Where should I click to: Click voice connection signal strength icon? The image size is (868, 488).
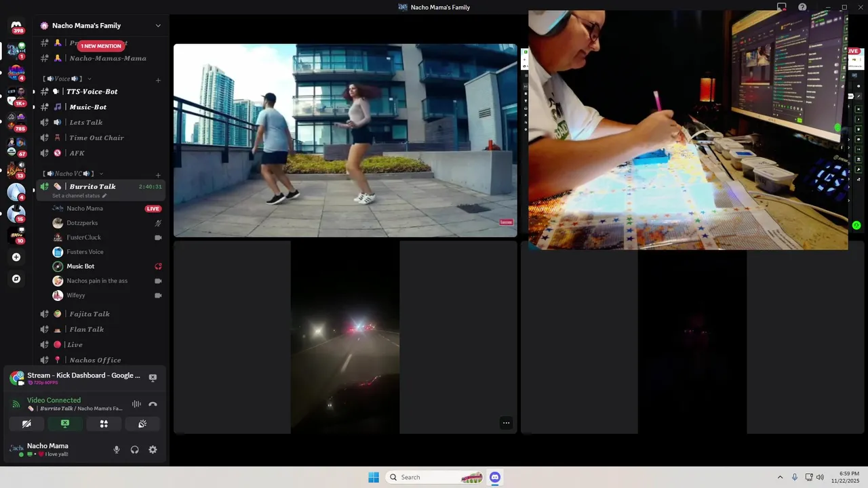(x=16, y=405)
